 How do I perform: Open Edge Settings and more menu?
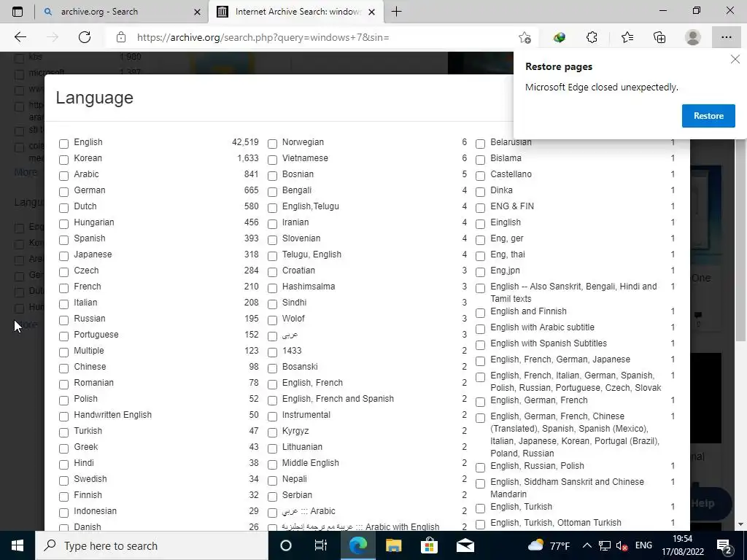(x=726, y=37)
